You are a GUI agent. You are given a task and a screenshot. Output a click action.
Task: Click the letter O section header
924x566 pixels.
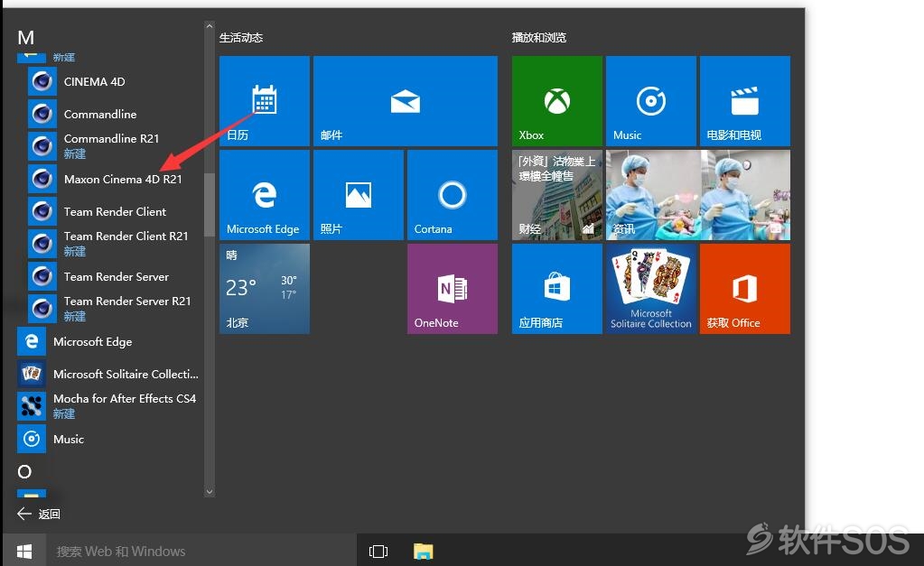(24, 471)
